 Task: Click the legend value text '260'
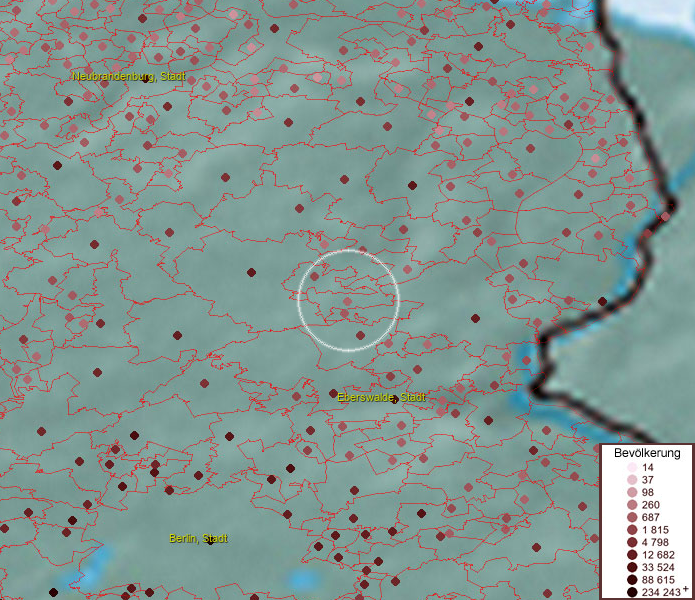pos(651,505)
